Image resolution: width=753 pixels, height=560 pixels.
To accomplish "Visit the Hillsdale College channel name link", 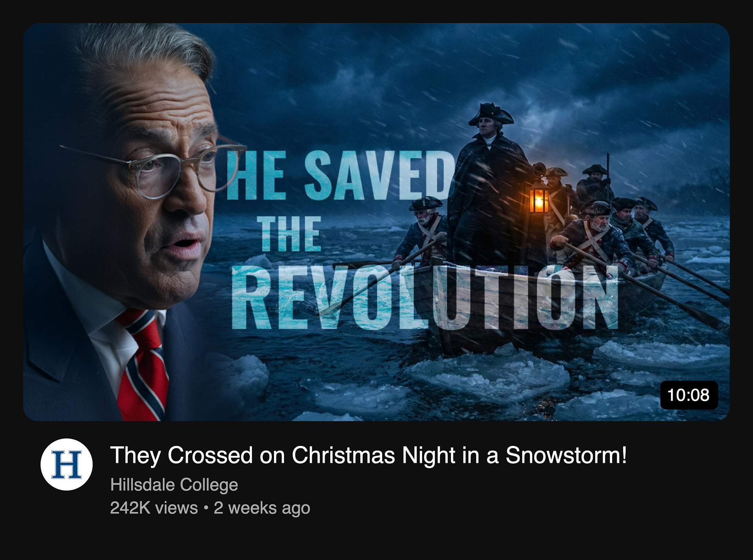I will coord(174,485).
